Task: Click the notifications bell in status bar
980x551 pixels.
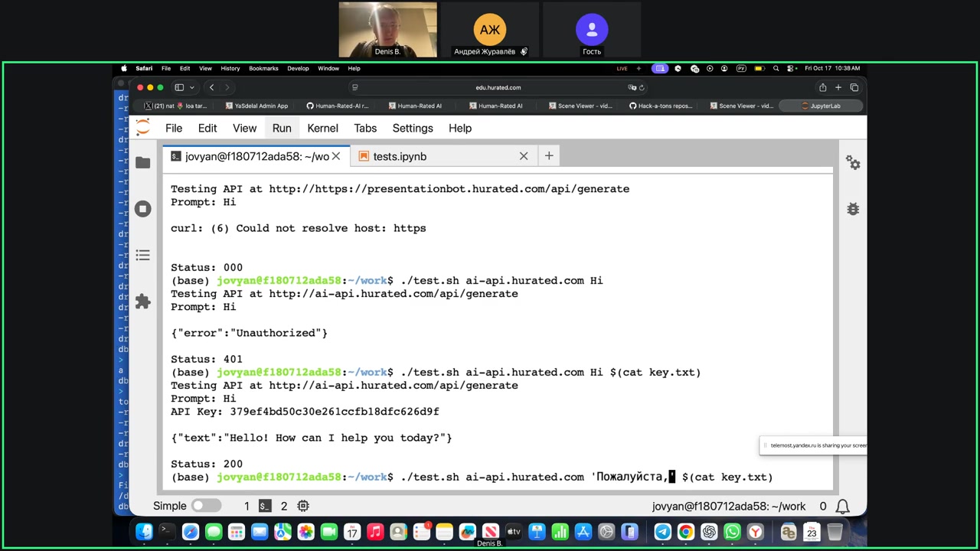Action: 843,506
